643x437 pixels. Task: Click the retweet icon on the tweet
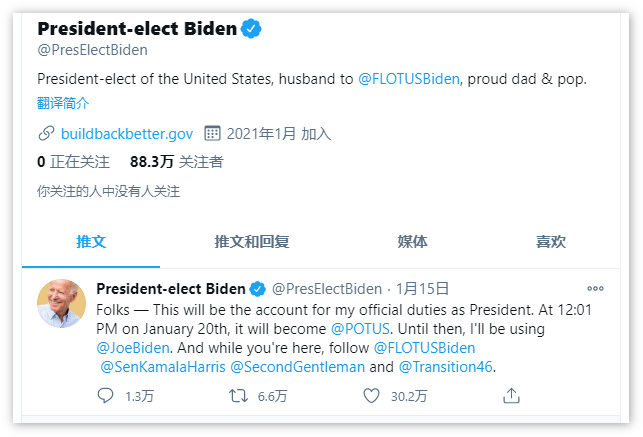(x=238, y=396)
